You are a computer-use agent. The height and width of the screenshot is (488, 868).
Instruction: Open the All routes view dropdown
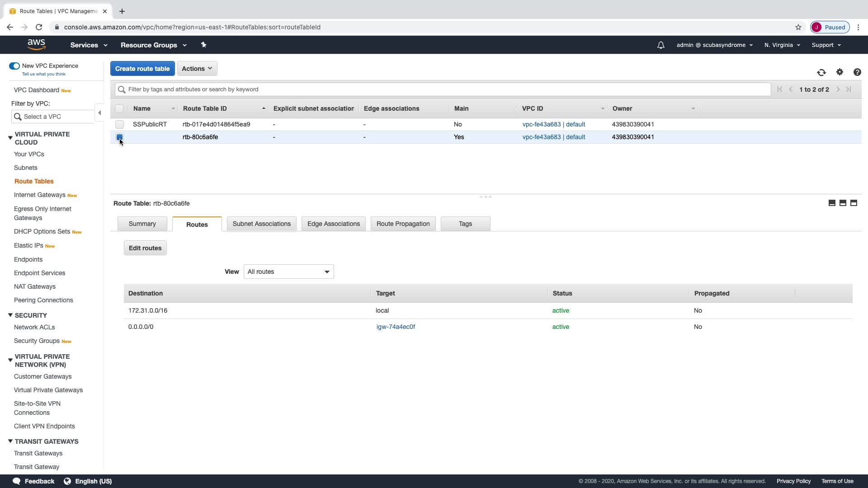pos(288,272)
